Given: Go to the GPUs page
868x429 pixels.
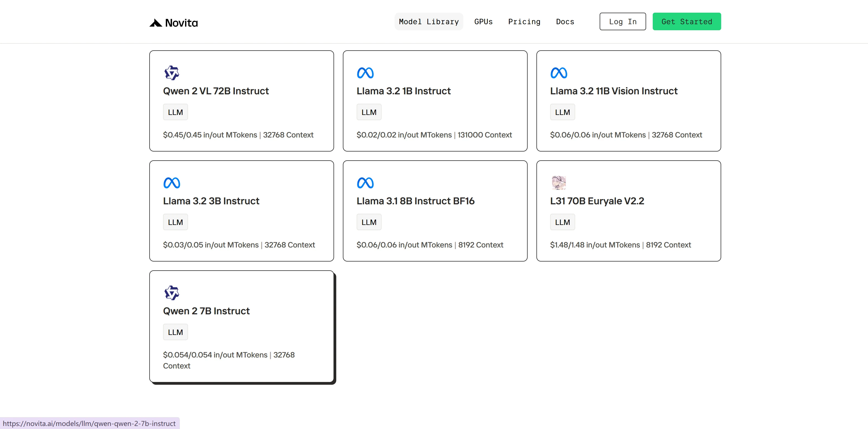Looking at the screenshot, I should pos(483,21).
